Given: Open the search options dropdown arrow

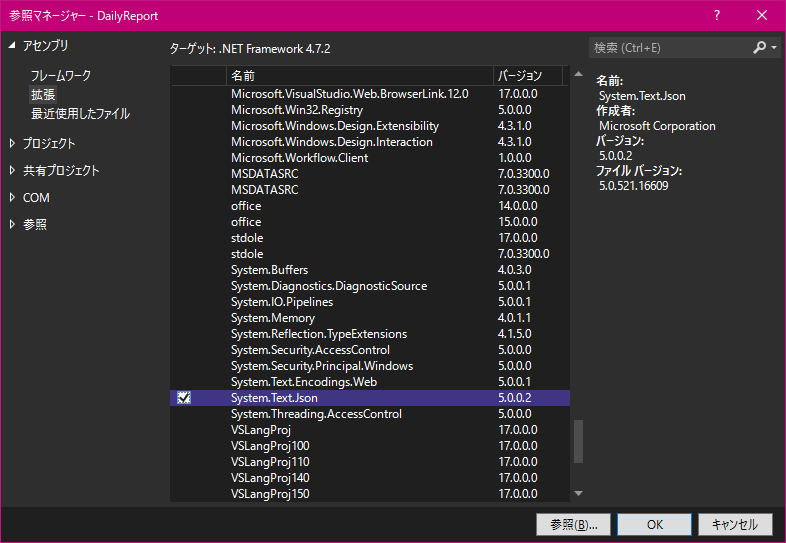Looking at the screenshot, I should (774, 48).
